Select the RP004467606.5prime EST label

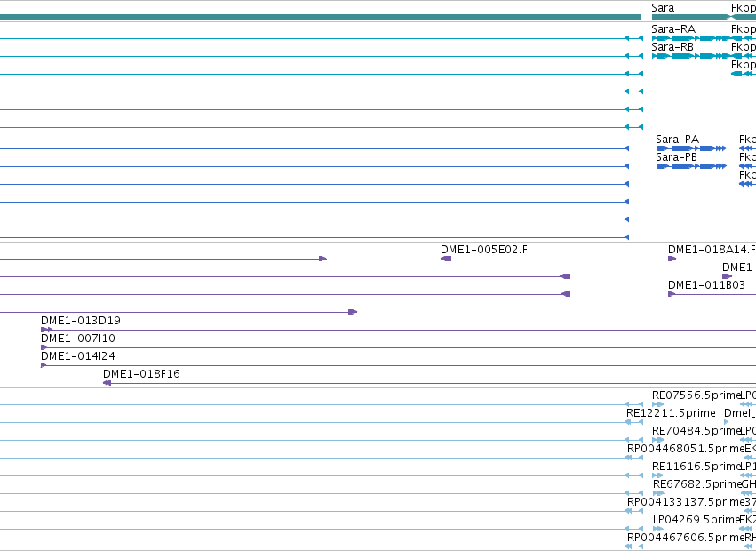[686, 537]
